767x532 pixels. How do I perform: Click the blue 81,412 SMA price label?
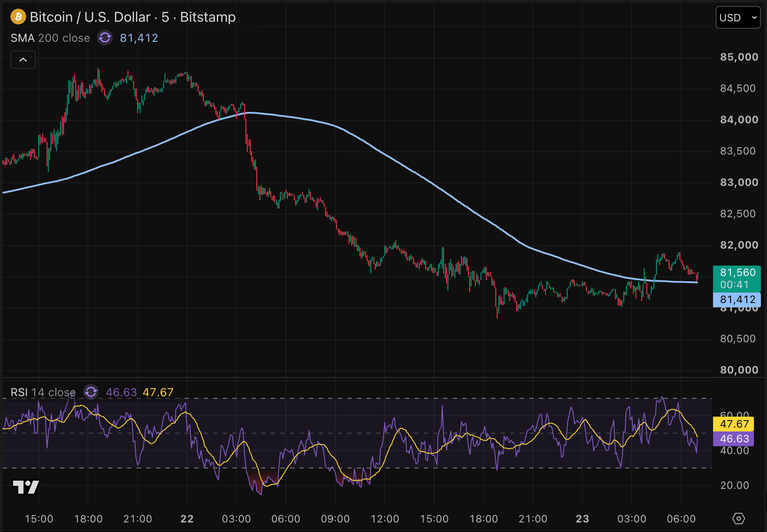(737, 300)
